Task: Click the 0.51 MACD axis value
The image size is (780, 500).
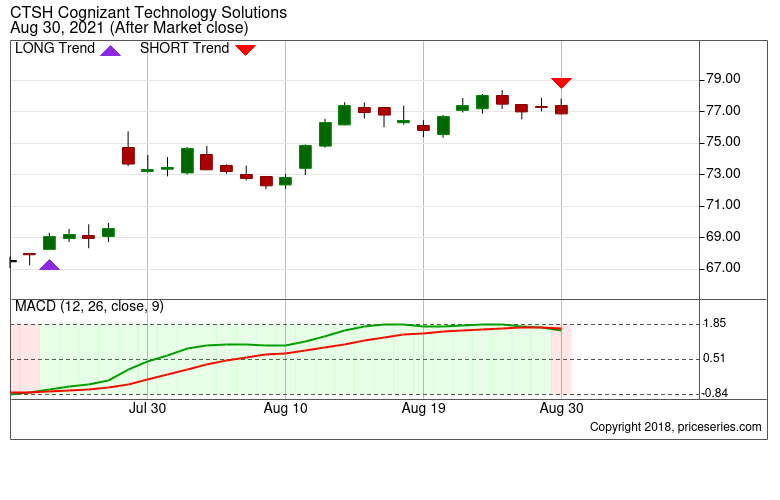Action: [714, 358]
